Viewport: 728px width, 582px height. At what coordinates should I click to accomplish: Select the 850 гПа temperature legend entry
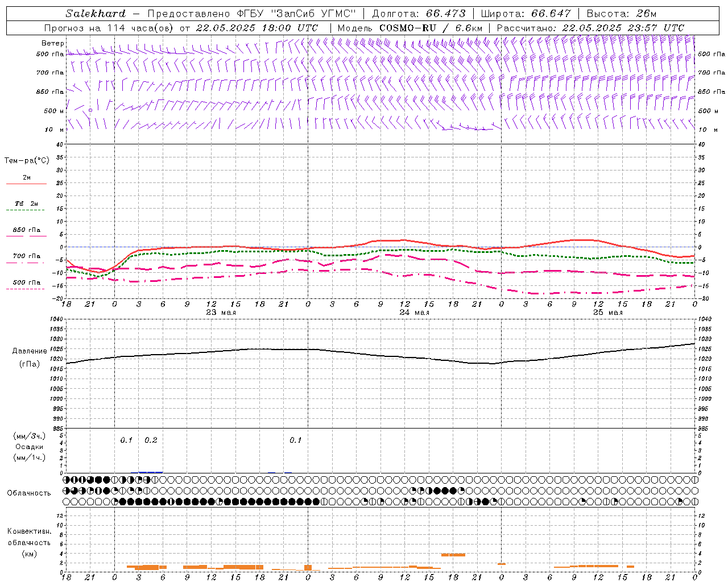[x=26, y=231]
